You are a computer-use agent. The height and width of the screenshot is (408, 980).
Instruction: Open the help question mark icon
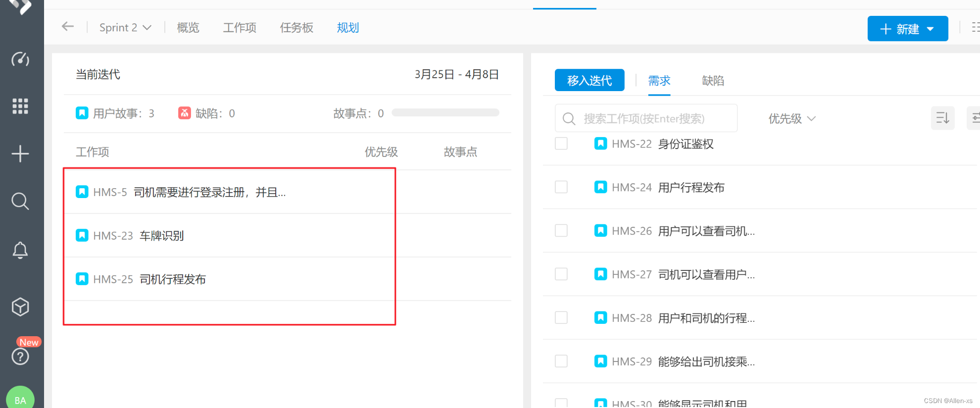[x=20, y=357]
